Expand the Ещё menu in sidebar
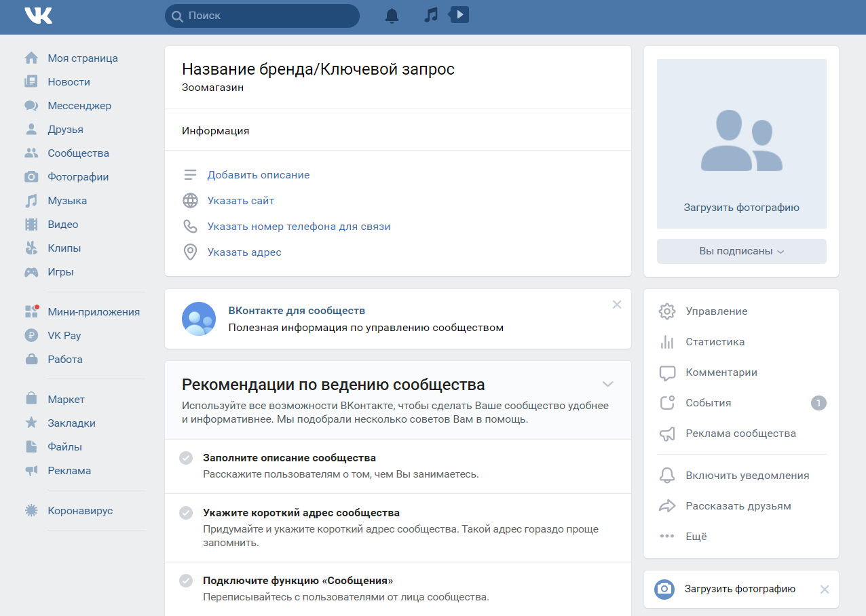866x616 pixels. click(696, 537)
